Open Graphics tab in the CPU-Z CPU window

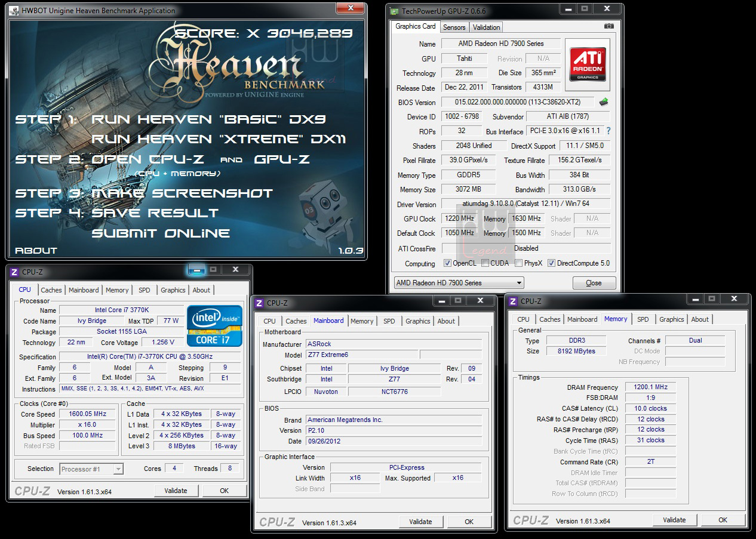(x=173, y=290)
